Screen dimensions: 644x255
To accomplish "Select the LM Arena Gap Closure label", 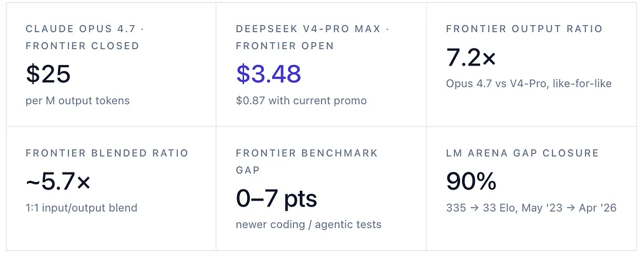I will coord(523,153).
